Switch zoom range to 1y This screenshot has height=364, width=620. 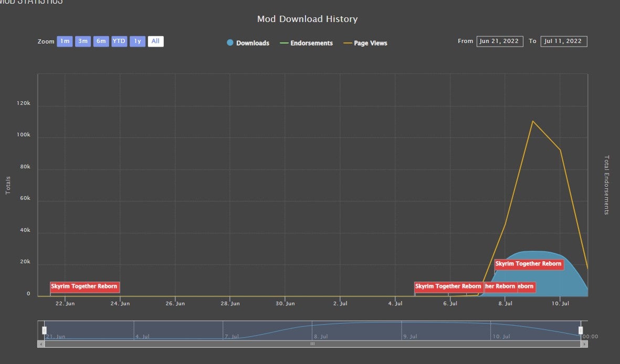coord(138,41)
